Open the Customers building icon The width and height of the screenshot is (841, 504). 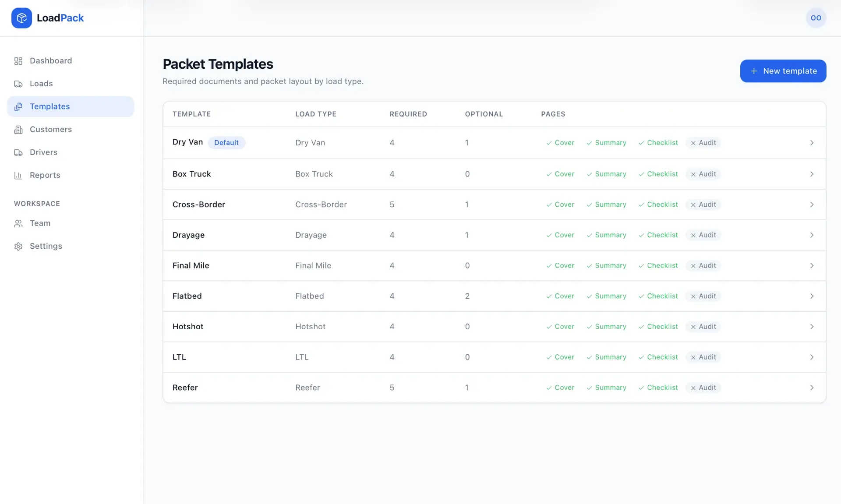(18, 130)
